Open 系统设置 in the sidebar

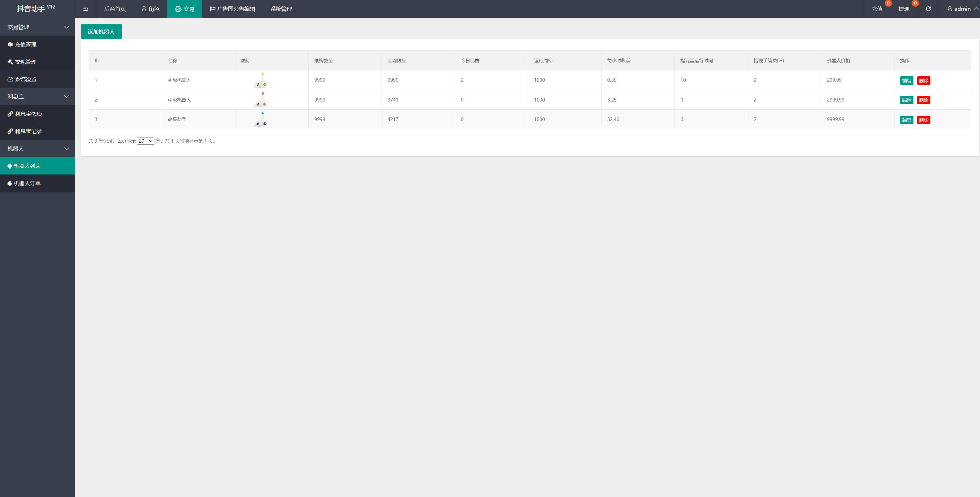click(x=25, y=79)
